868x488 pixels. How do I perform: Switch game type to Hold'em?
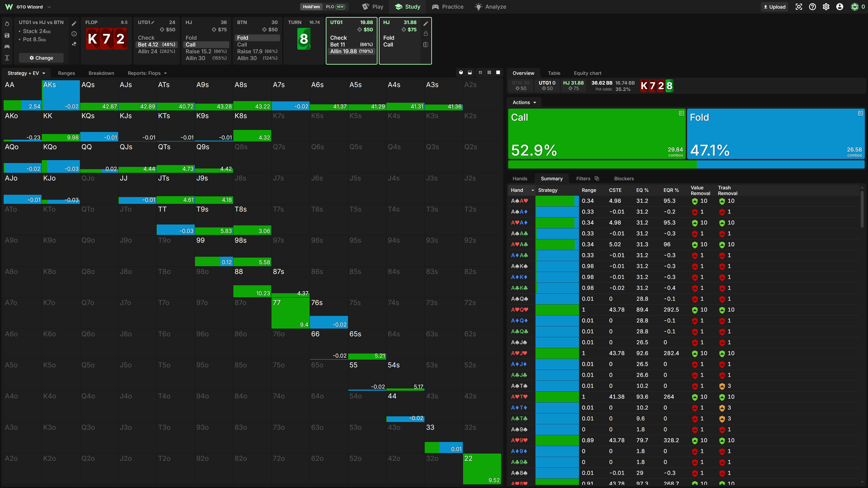coord(311,7)
